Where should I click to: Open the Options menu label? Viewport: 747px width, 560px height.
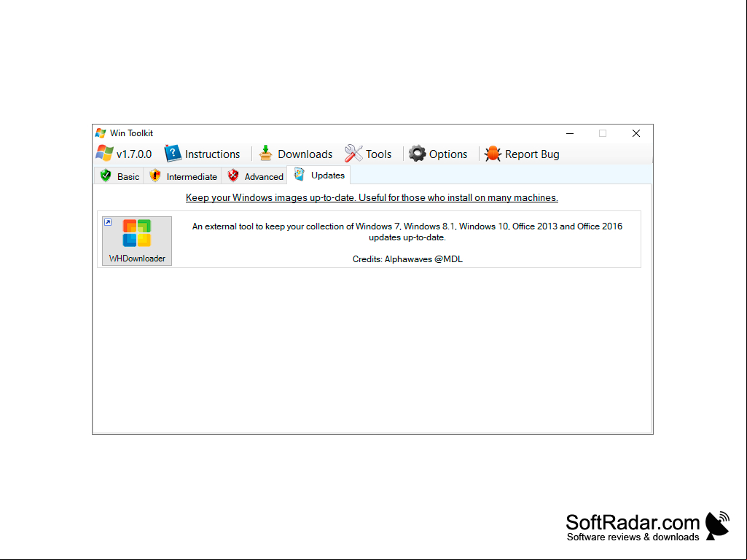[x=448, y=154]
